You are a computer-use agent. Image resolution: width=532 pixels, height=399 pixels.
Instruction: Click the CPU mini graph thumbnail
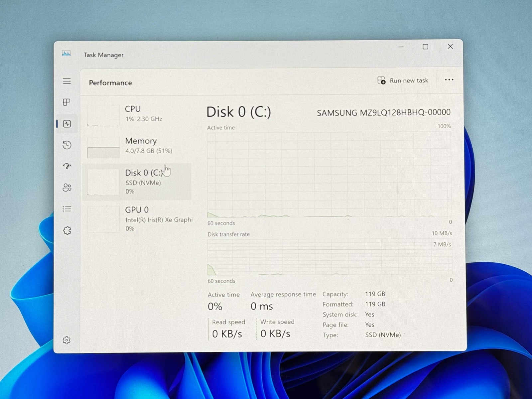click(x=103, y=115)
